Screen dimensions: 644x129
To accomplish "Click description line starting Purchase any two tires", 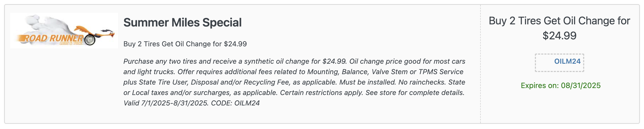I will click(x=294, y=61).
